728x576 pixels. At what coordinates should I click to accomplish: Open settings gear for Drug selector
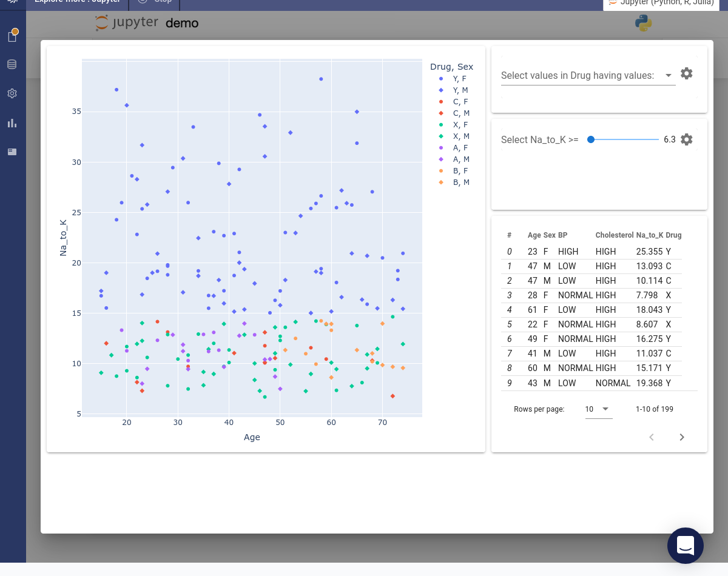point(686,73)
